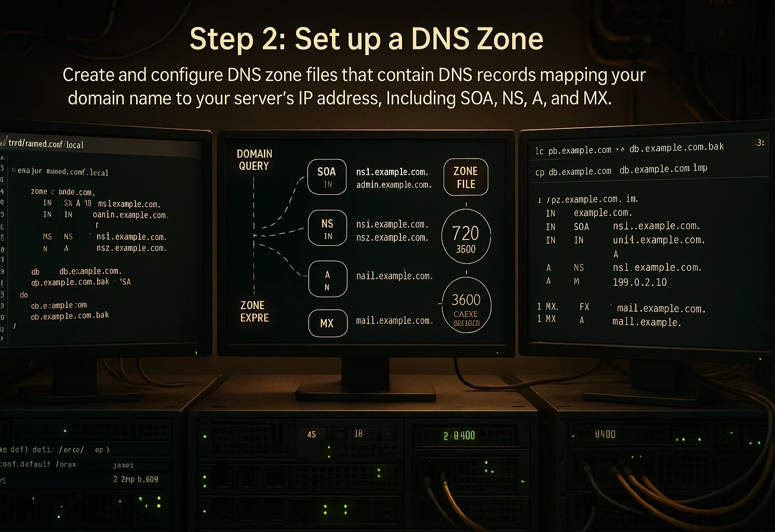
Task: Toggle the 8400 display on right server
Action: pyautogui.click(x=605, y=434)
